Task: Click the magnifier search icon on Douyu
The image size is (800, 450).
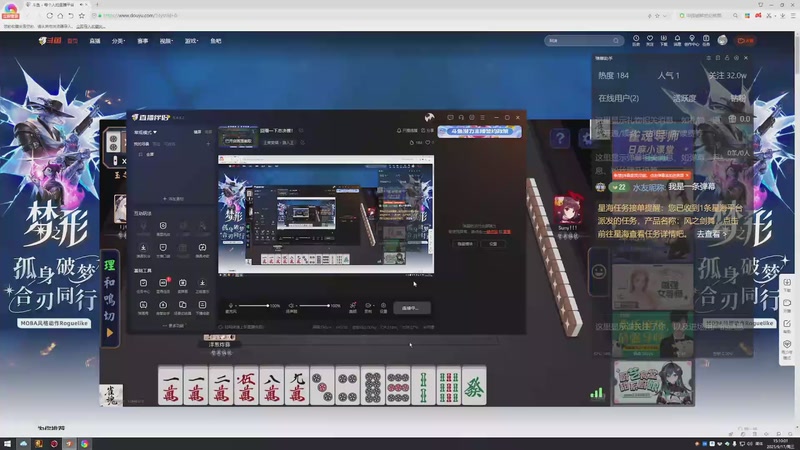Action: click(x=616, y=40)
